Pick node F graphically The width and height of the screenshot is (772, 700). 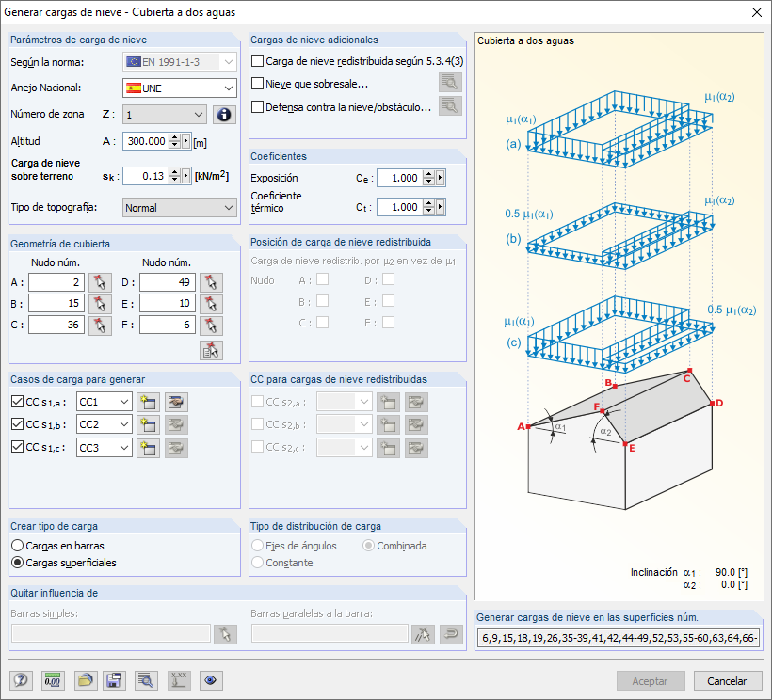tap(211, 326)
